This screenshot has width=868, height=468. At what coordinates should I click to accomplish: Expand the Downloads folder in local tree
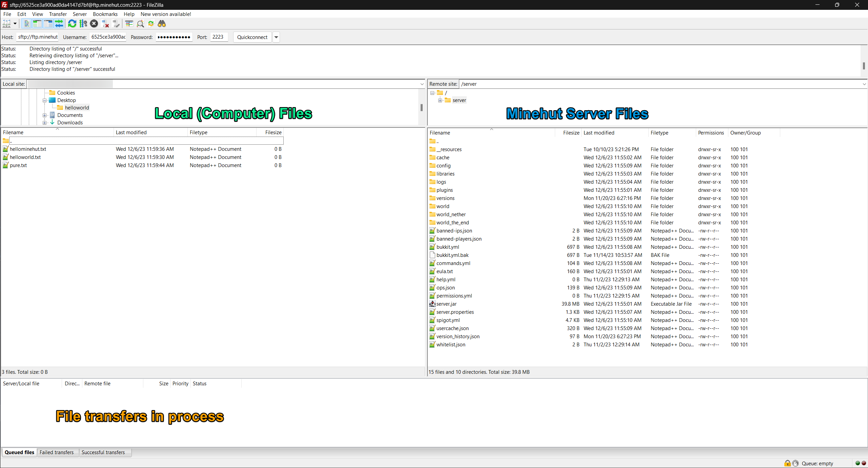[44, 123]
